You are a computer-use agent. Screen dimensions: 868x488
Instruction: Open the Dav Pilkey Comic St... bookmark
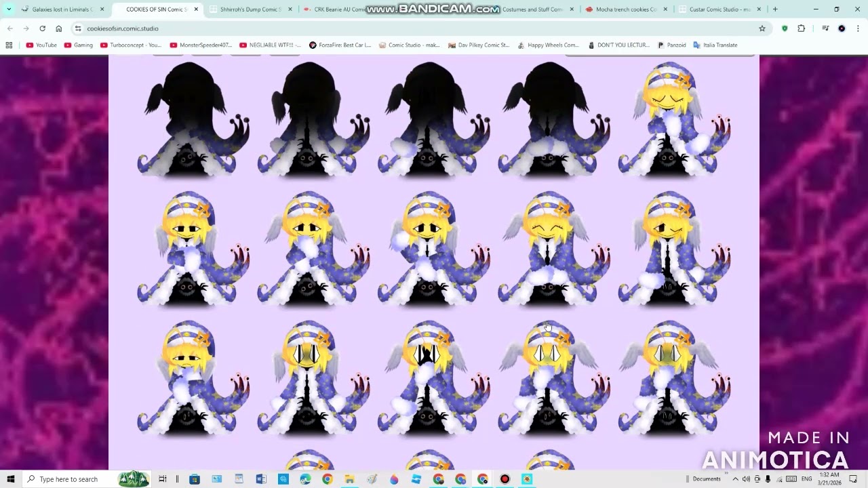(479, 45)
